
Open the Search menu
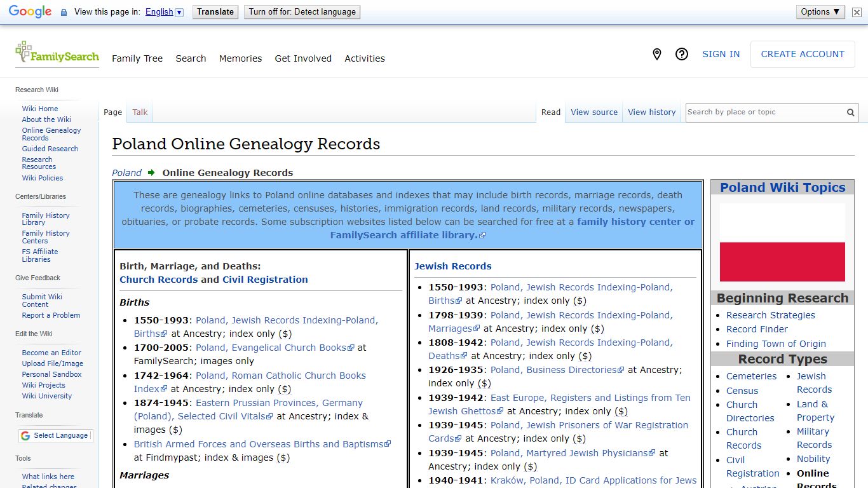coord(191,58)
